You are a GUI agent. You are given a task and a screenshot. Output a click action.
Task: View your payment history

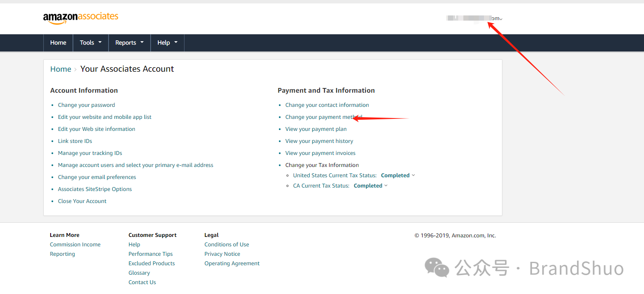click(319, 141)
